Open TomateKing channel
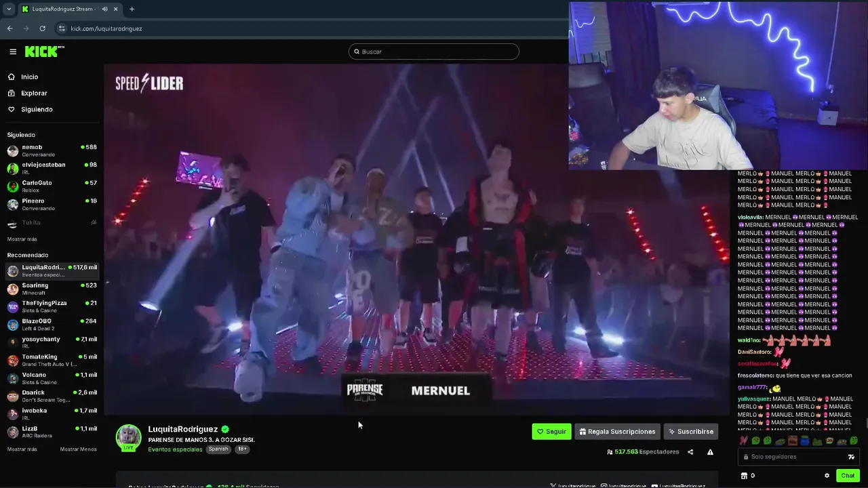Image resolution: width=868 pixels, height=488 pixels. click(52, 360)
